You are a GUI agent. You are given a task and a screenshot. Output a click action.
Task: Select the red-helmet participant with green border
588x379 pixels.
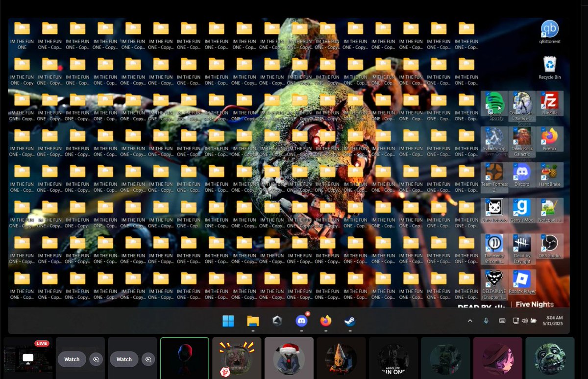185,358
